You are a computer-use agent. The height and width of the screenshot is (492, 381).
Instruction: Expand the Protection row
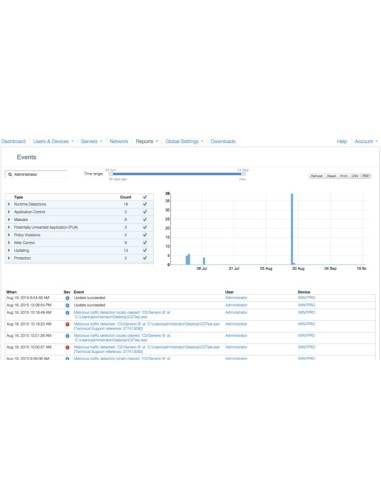(x=9, y=258)
